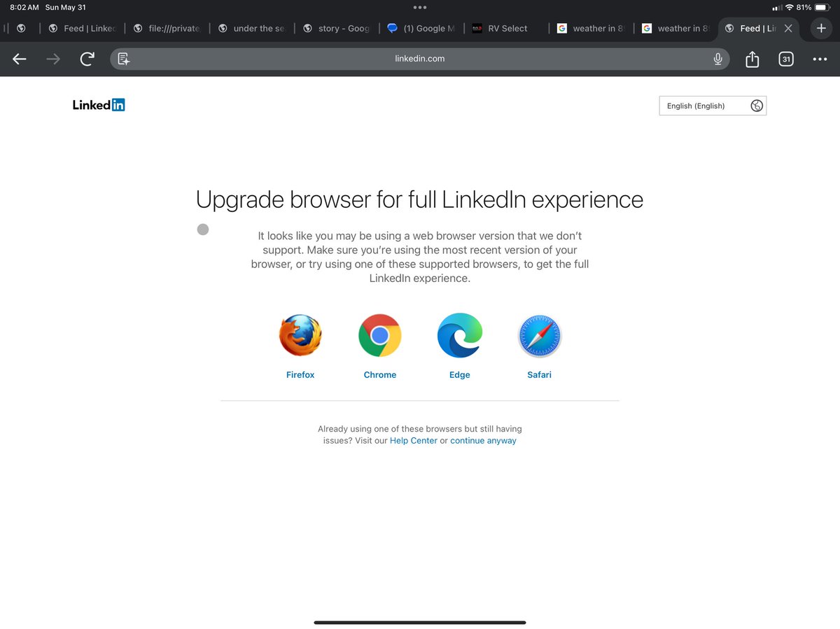Tap the three-dot multitasking menu at top
The image size is (840, 629).
(420, 7)
